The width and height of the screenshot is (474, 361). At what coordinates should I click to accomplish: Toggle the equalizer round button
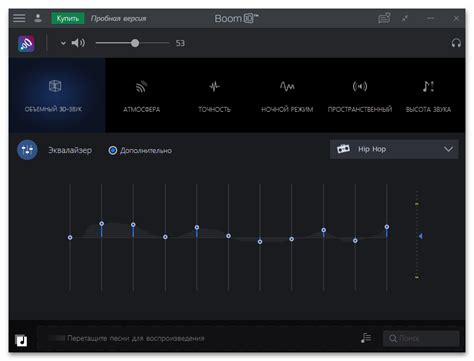(x=27, y=150)
